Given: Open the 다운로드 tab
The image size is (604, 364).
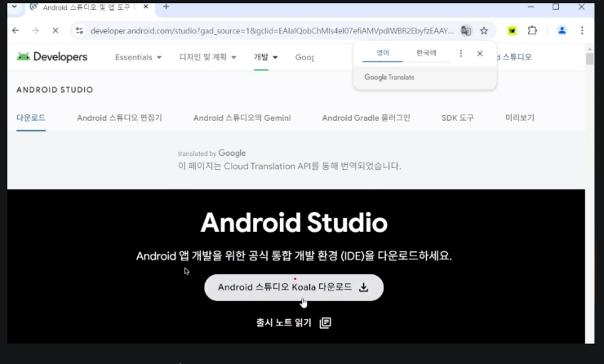Looking at the screenshot, I should [x=31, y=118].
